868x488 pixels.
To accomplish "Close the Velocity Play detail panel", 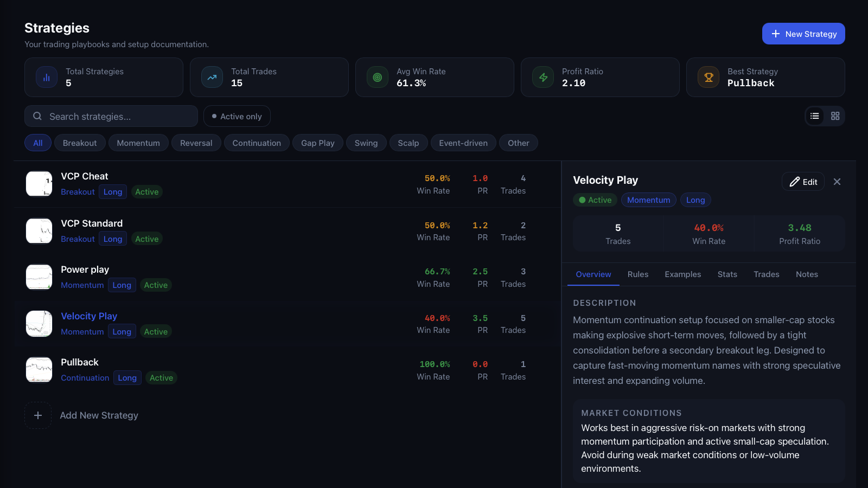I will coord(837,182).
